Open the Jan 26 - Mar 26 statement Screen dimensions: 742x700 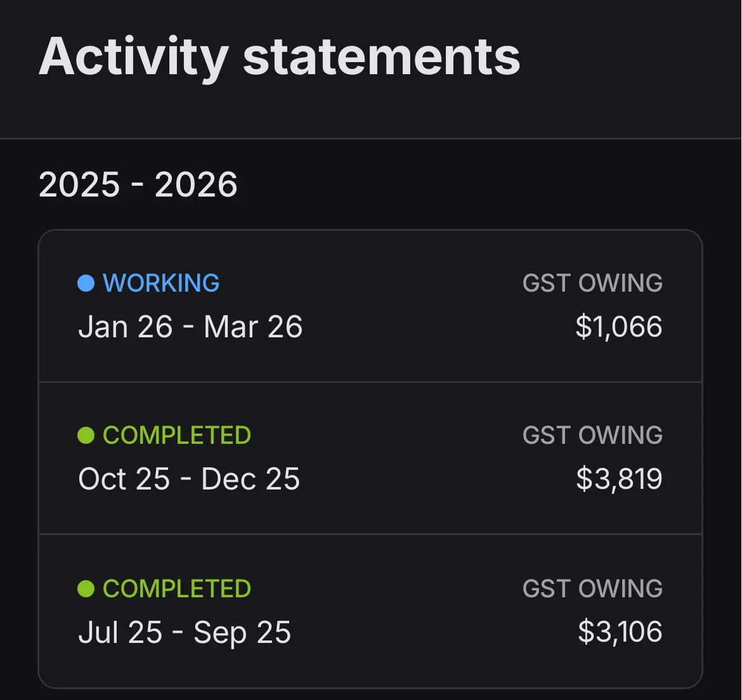190,327
